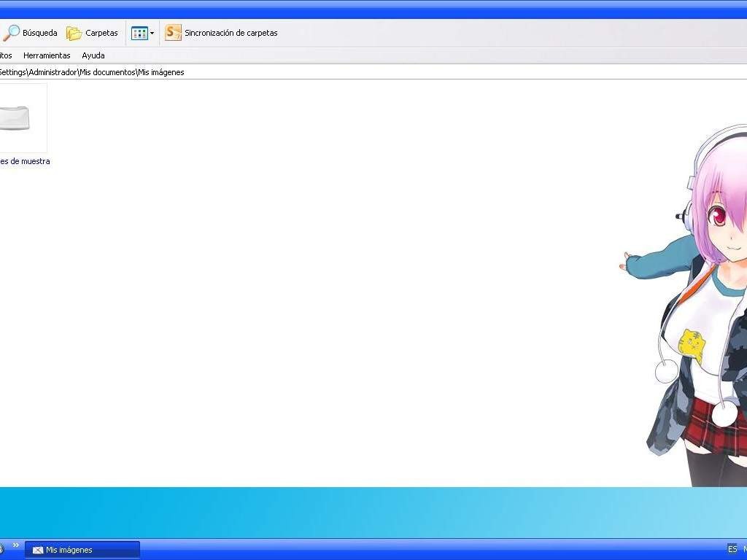This screenshot has height=560, width=747.
Task: Click the envelope icon in the taskbar button
Action: point(38,550)
